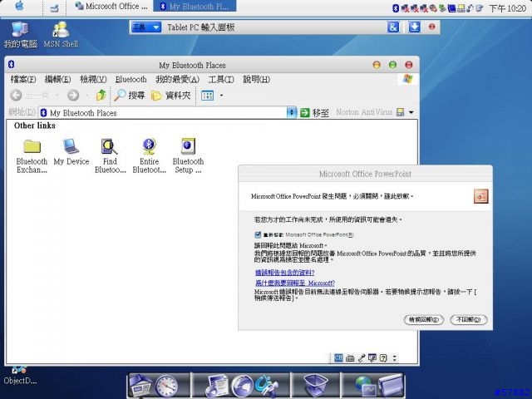Click the language bar microphone icon

362,358
